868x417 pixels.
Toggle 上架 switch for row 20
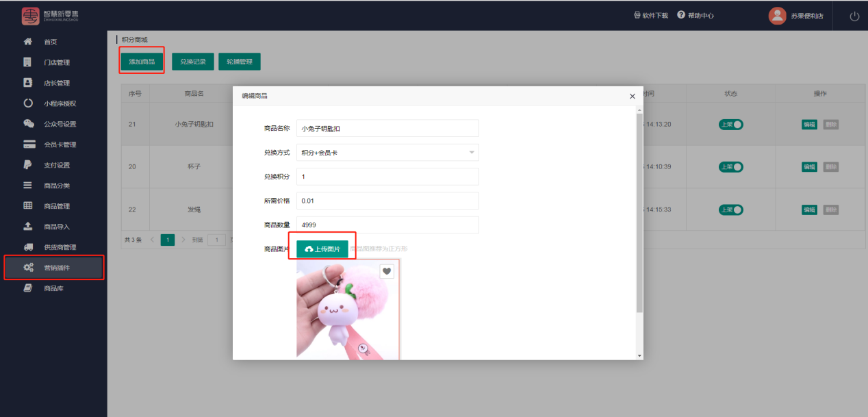click(730, 167)
